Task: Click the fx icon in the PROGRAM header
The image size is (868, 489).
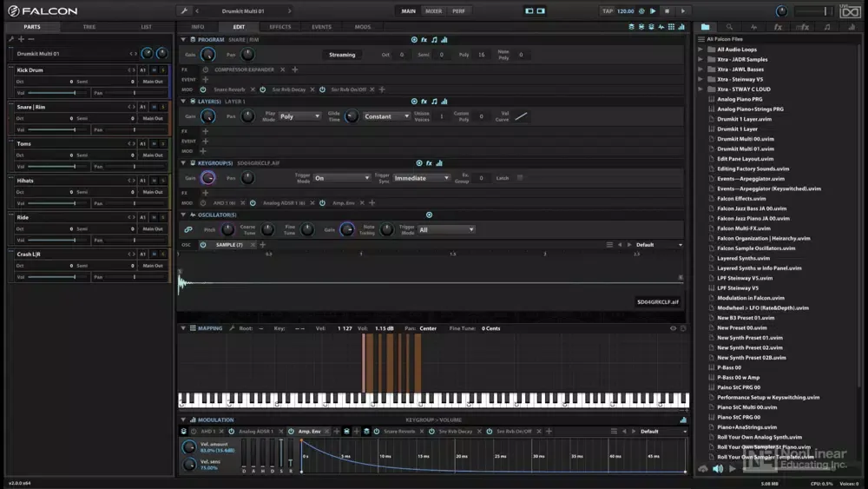Action: [x=424, y=39]
